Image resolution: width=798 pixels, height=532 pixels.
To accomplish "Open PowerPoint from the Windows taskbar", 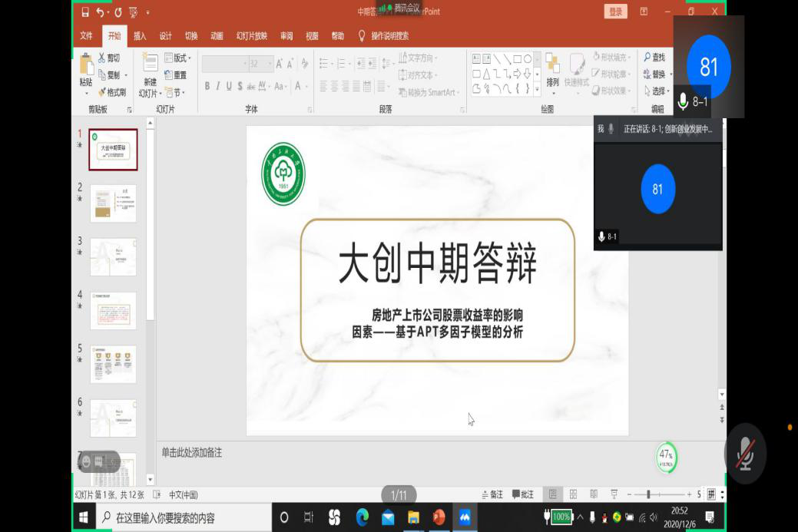I will click(439, 517).
